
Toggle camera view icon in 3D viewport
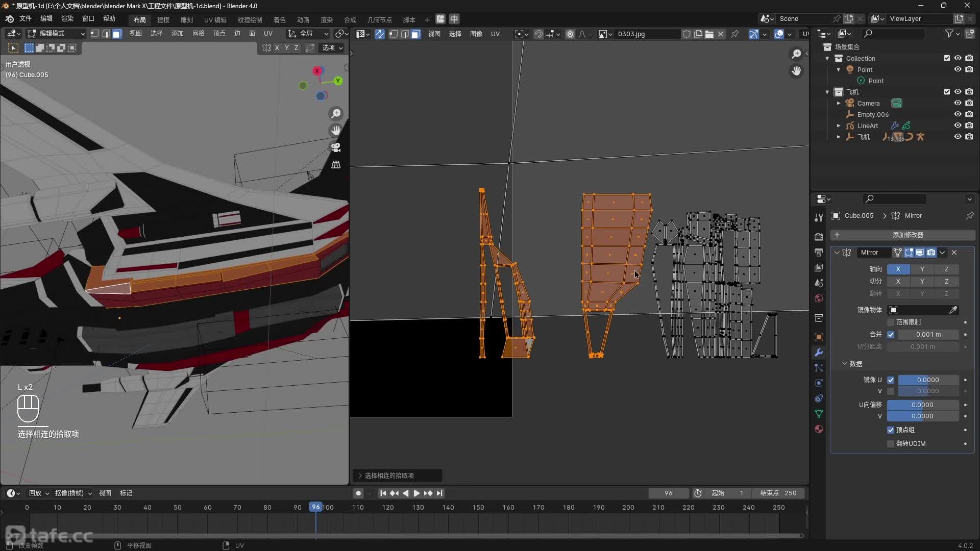(336, 147)
